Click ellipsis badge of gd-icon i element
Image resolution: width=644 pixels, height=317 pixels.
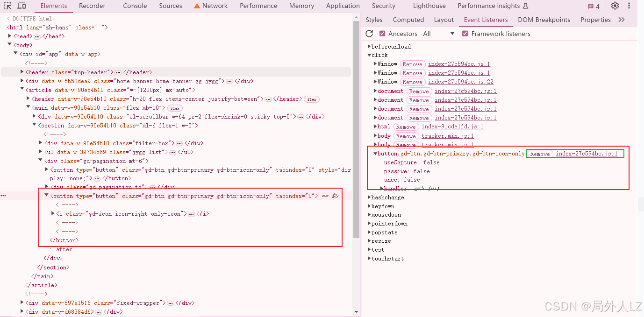pyautogui.click(x=192, y=214)
